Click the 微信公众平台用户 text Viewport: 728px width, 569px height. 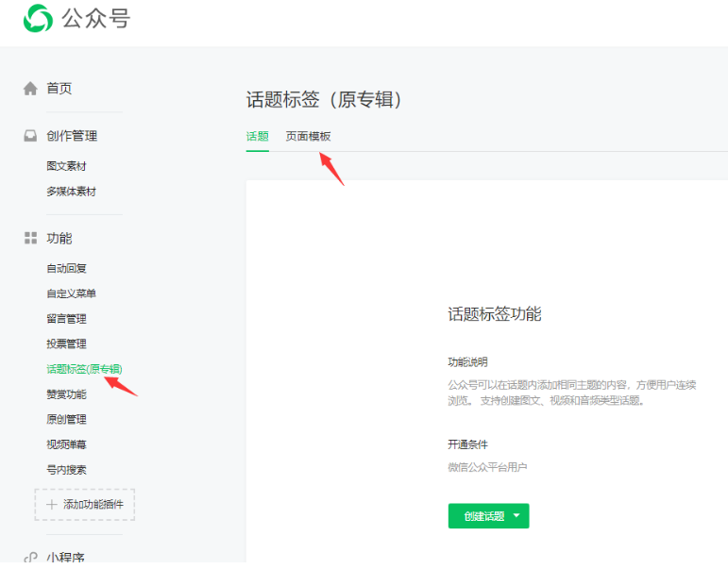(x=487, y=467)
